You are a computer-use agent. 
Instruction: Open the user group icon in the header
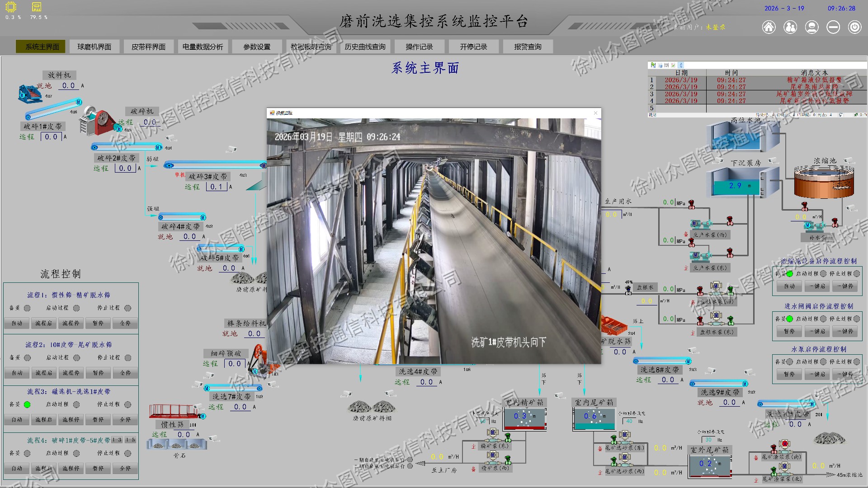coord(790,27)
